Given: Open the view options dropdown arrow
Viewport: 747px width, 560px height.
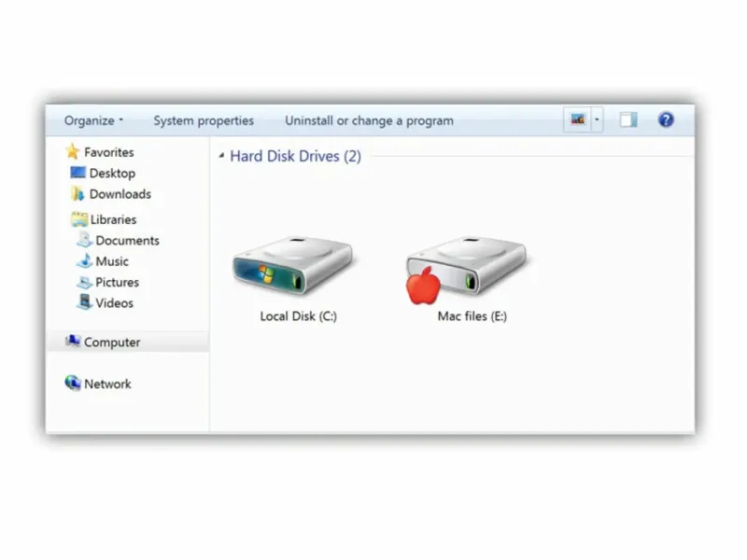Looking at the screenshot, I should pyautogui.click(x=597, y=119).
